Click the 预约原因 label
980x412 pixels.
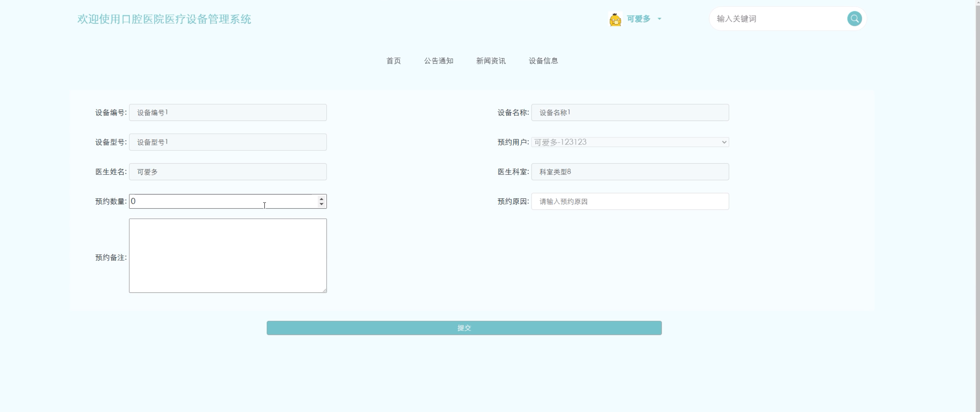513,201
